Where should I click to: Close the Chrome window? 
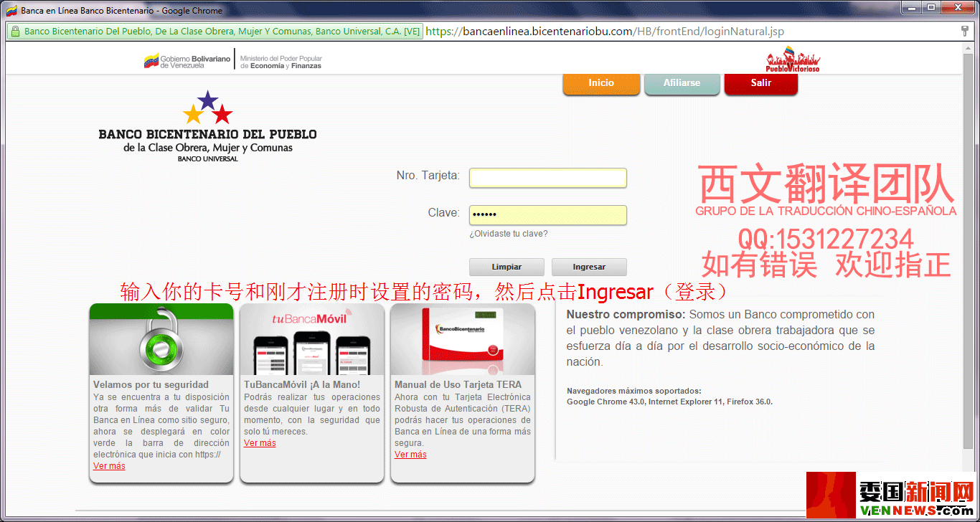click(x=957, y=6)
